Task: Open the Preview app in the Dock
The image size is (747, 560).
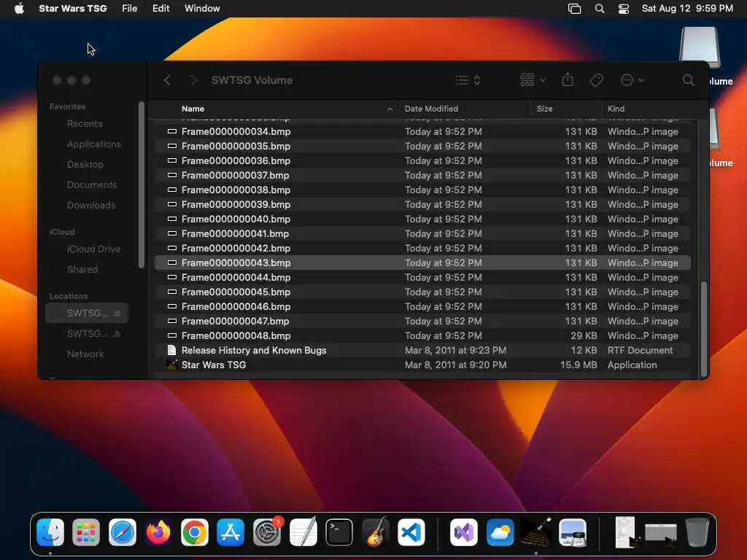Action: coord(573,532)
